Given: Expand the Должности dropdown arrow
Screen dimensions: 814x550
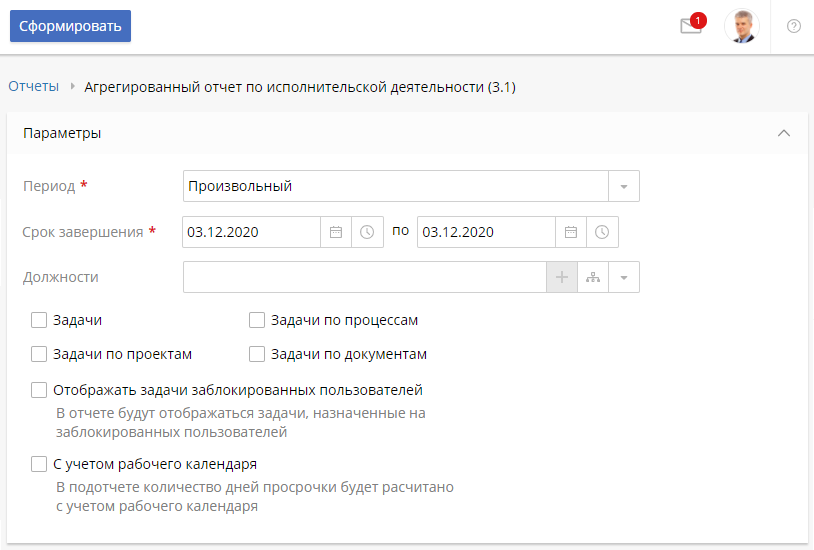Looking at the screenshot, I should point(624,277).
